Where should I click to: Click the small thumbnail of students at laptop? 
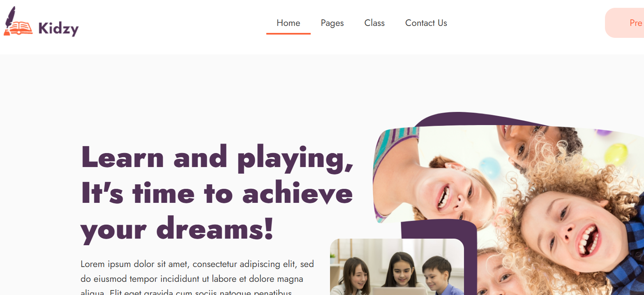[397, 267]
